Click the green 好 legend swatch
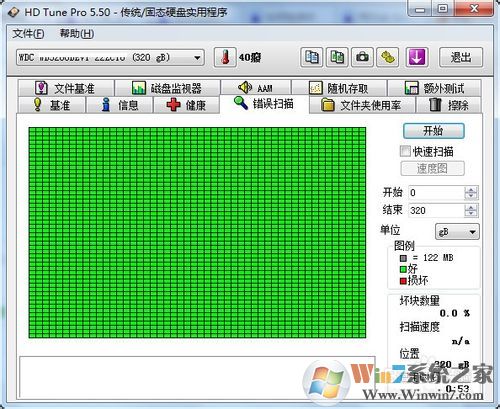This screenshot has height=409, width=500. (x=403, y=269)
